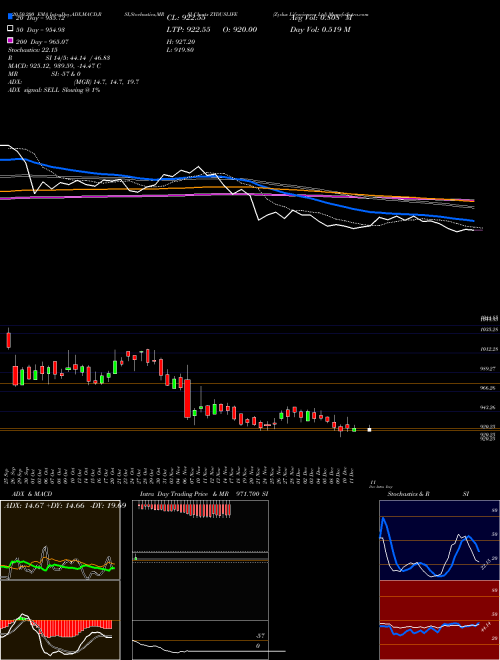
Task: Open the blue Stochastics chart panel
Action: tap(439, 540)
